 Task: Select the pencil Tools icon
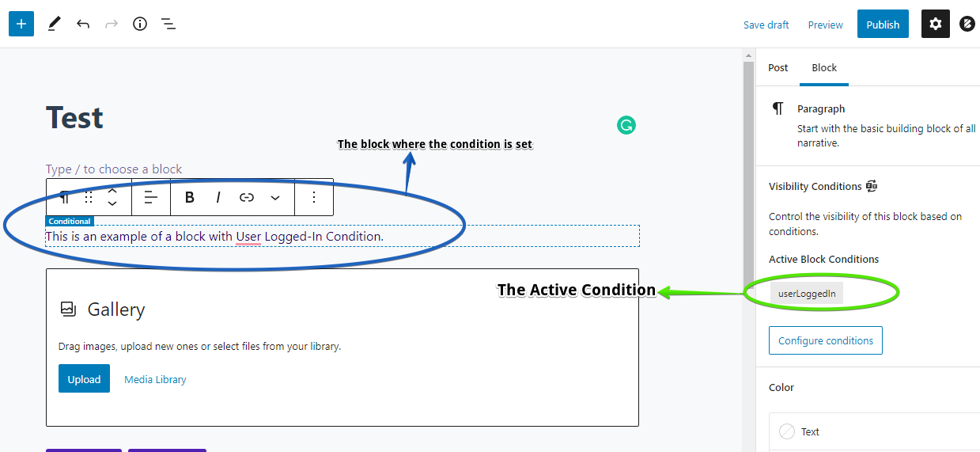point(54,24)
